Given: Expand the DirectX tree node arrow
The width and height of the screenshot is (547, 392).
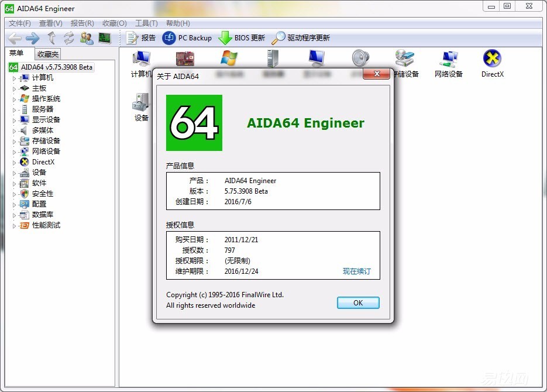Looking at the screenshot, I should click(x=14, y=163).
